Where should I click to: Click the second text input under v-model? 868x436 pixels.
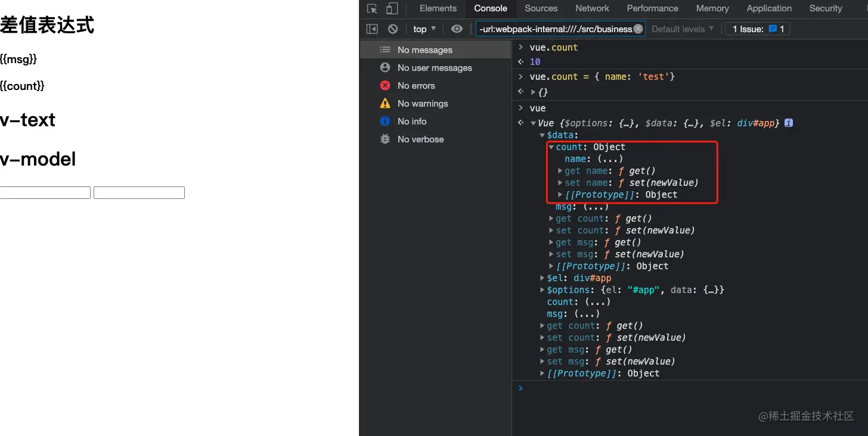tap(139, 192)
